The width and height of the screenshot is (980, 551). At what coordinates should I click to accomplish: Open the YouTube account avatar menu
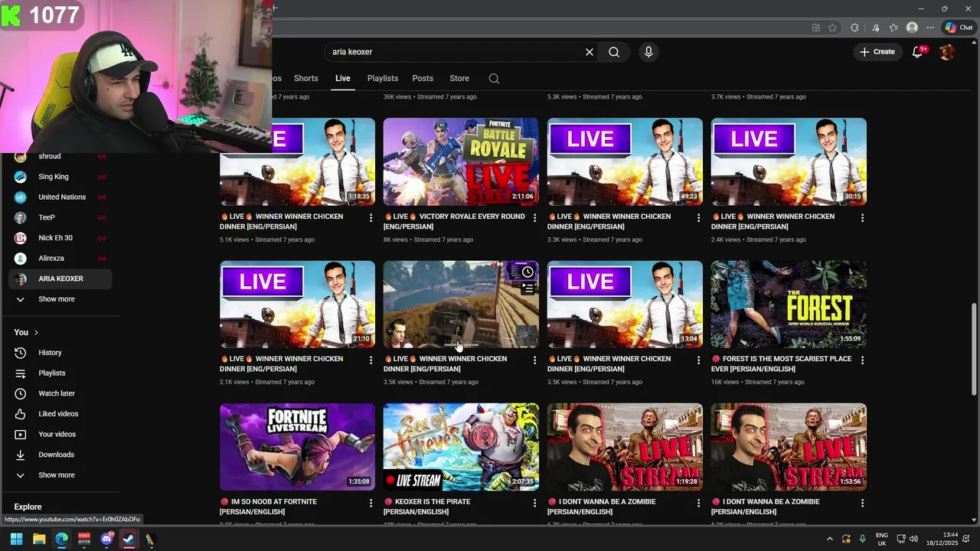tap(947, 52)
